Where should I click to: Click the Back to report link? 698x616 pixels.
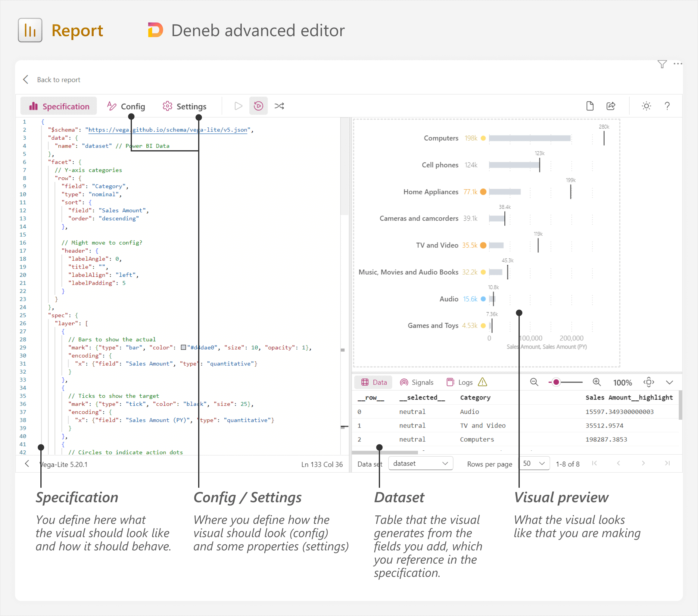click(59, 79)
